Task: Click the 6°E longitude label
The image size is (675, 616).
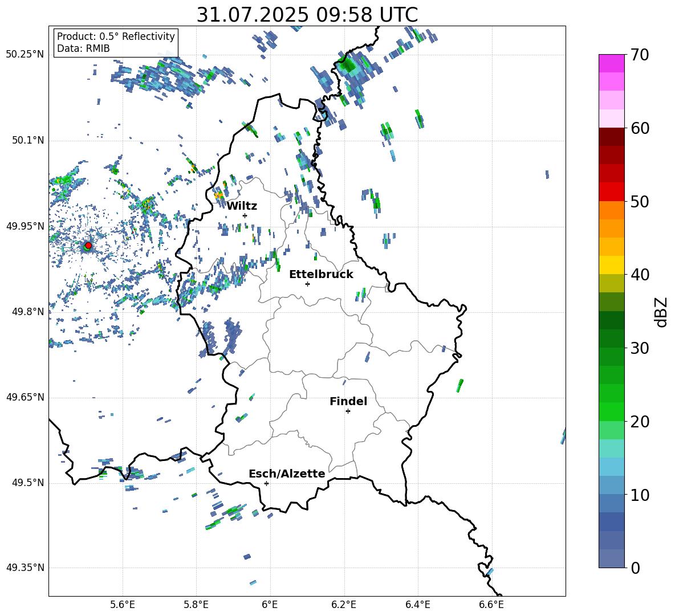Action: (270, 605)
